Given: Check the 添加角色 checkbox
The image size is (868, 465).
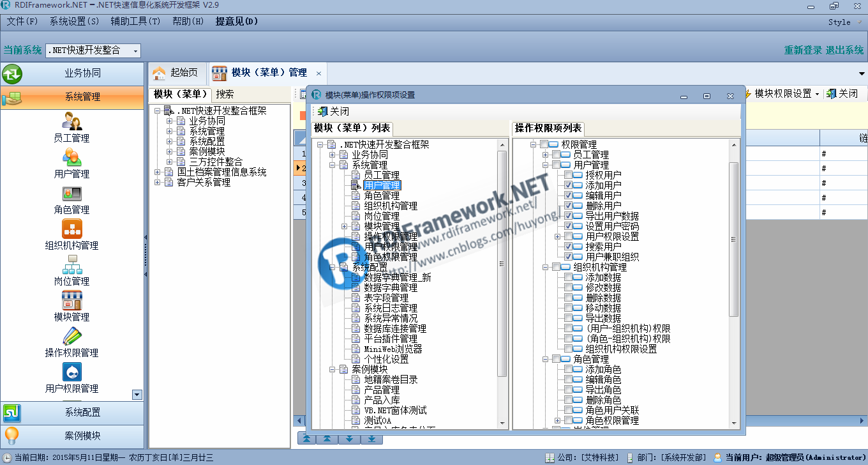Looking at the screenshot, I should coord(569,369).
